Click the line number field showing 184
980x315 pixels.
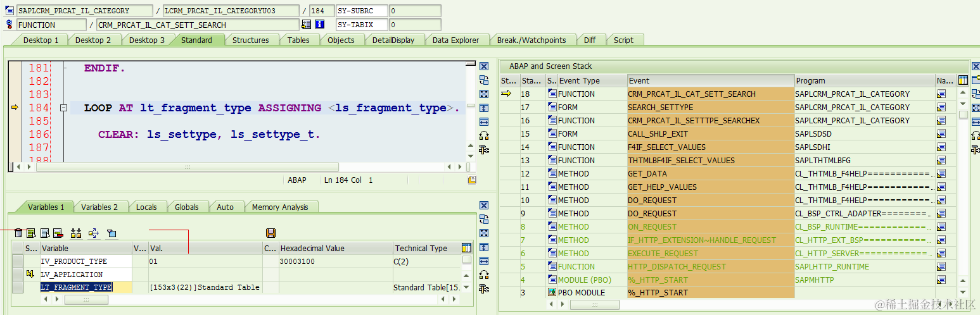coord(322,11)
